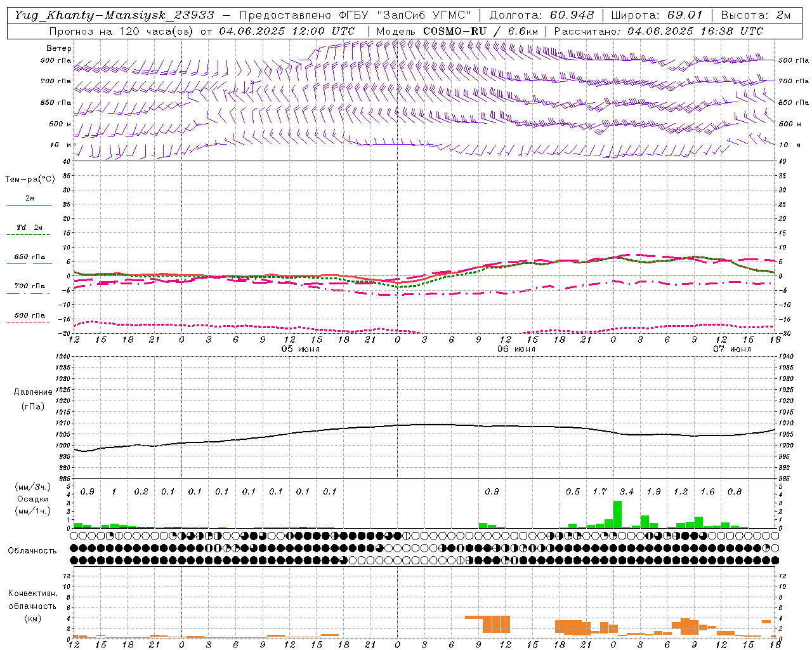Click the precipitation value '0.8'
The image size is (812, 650).
pos(735,492)
